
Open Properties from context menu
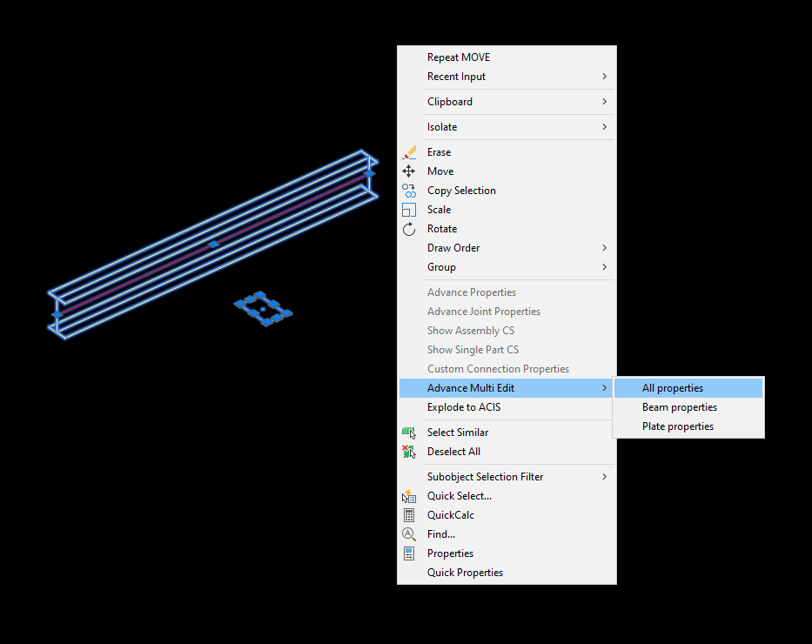click(x=507, y=553)
